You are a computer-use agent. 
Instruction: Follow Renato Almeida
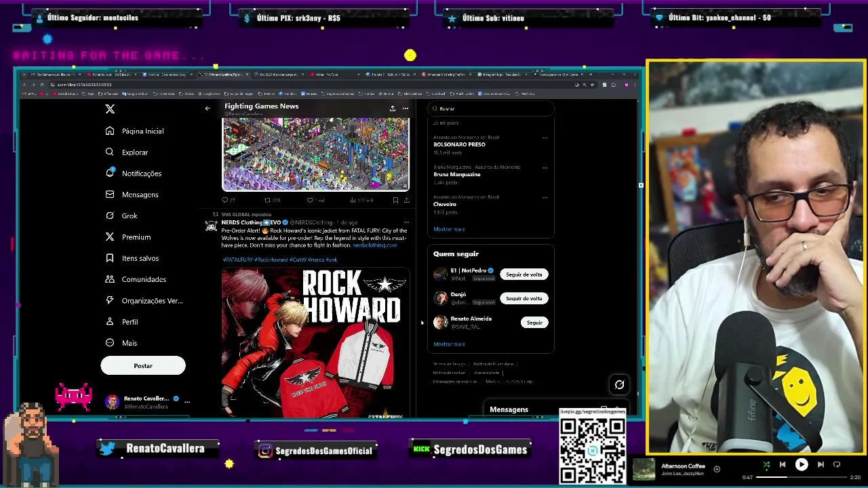point(534,323)
